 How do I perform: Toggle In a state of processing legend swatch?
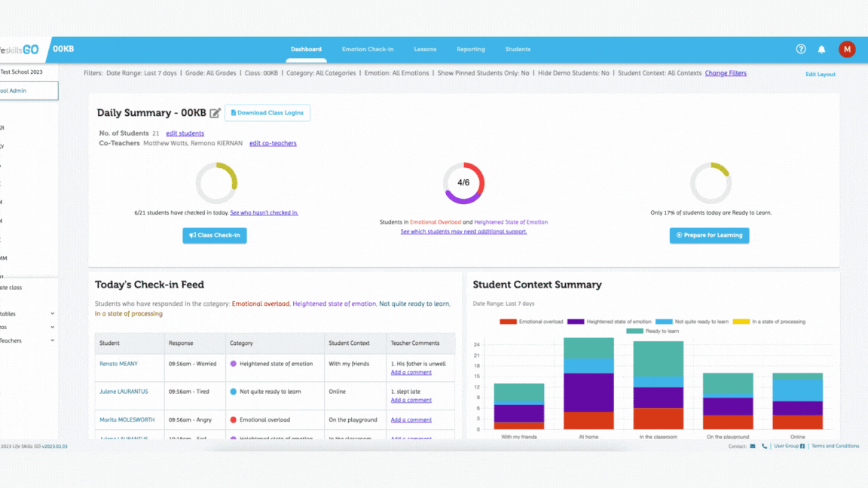(741, 322)
